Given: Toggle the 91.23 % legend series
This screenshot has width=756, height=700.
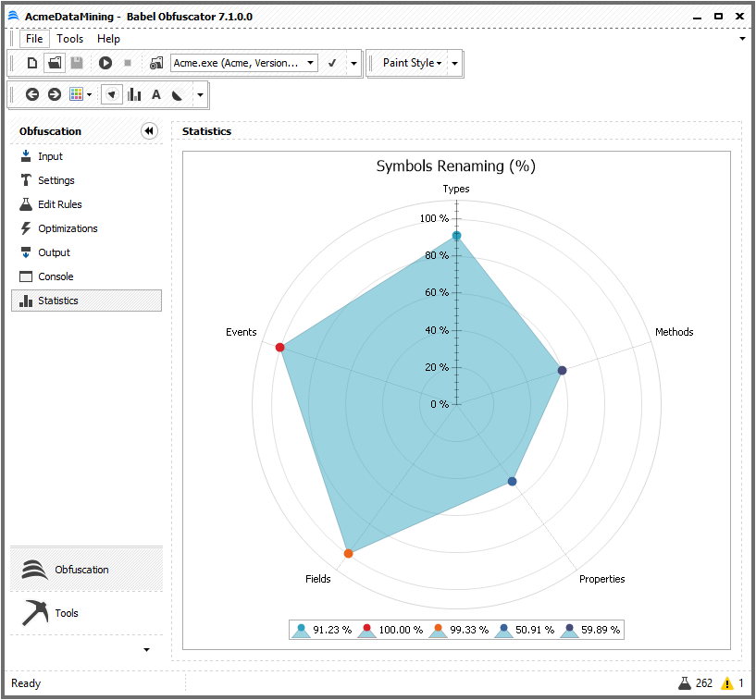Looking at the screenshot, I should tap(320, 630).
